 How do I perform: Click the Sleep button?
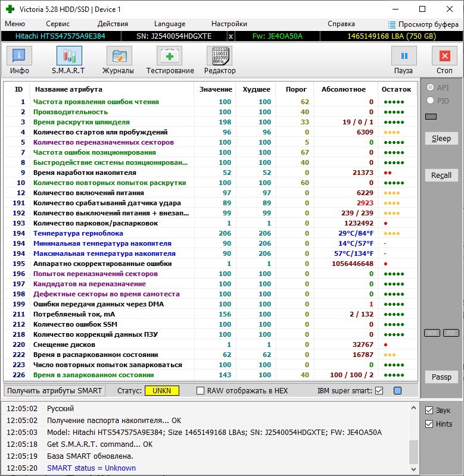[441, 139]
